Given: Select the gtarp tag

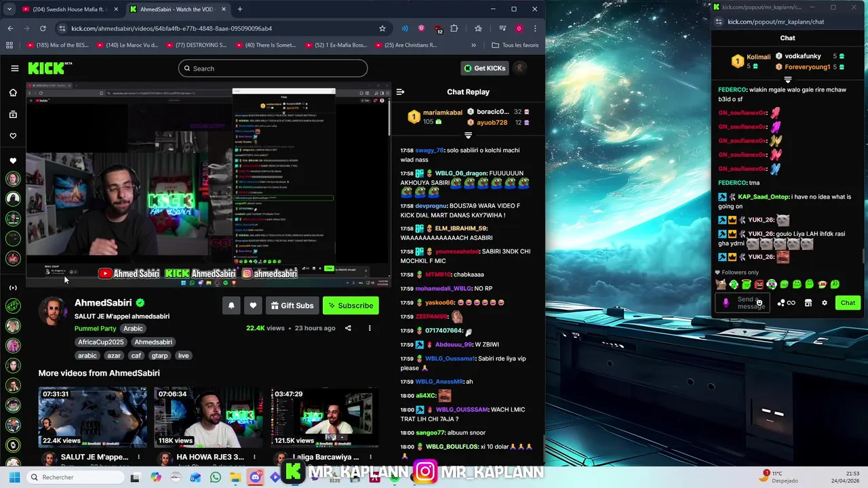Looking at the screenshot, I should tap(159, 356).
